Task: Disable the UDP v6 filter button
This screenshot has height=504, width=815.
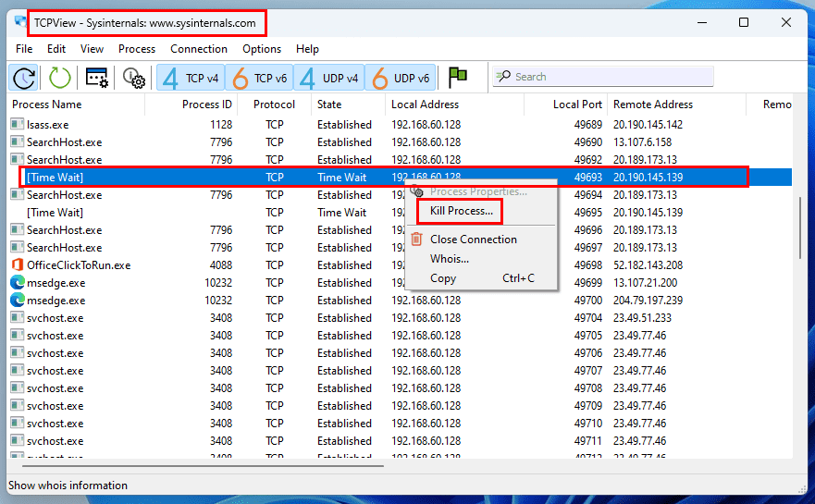Action: tap(400, 78)
